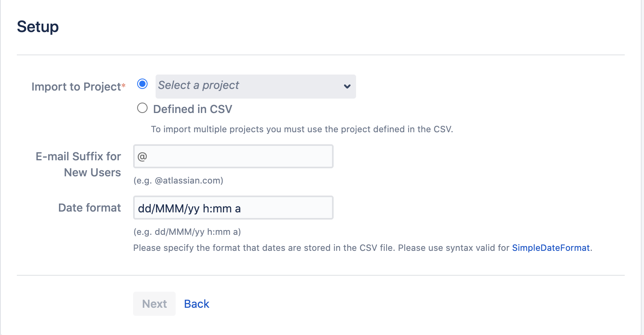Click the 'Defined in CSV' label text
Image resolution: width=644 pixels, height=335 pixels.
click(192, 109)
